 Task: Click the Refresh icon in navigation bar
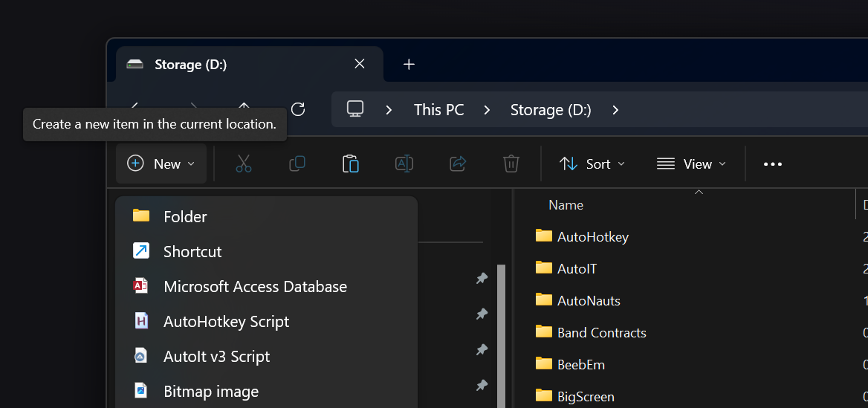[x=298, y=109]
